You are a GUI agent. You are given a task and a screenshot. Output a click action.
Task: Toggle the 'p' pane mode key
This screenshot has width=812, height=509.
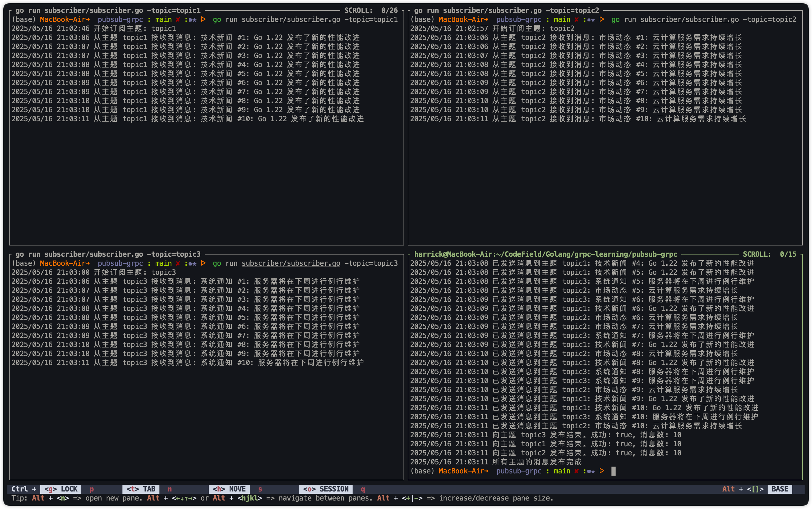pyautogui.click(x=92, y=489)
